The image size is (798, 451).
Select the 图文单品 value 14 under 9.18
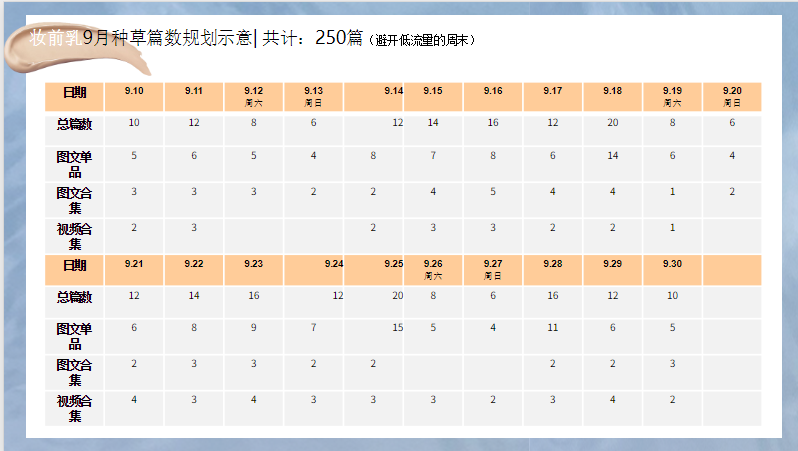coord(612,156)
